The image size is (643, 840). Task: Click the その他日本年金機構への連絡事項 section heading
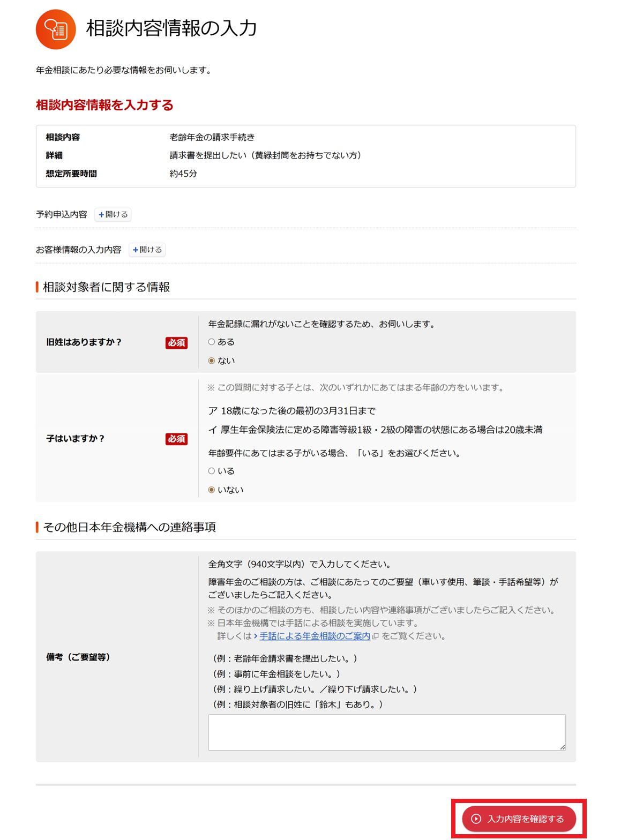coord(129,527)
